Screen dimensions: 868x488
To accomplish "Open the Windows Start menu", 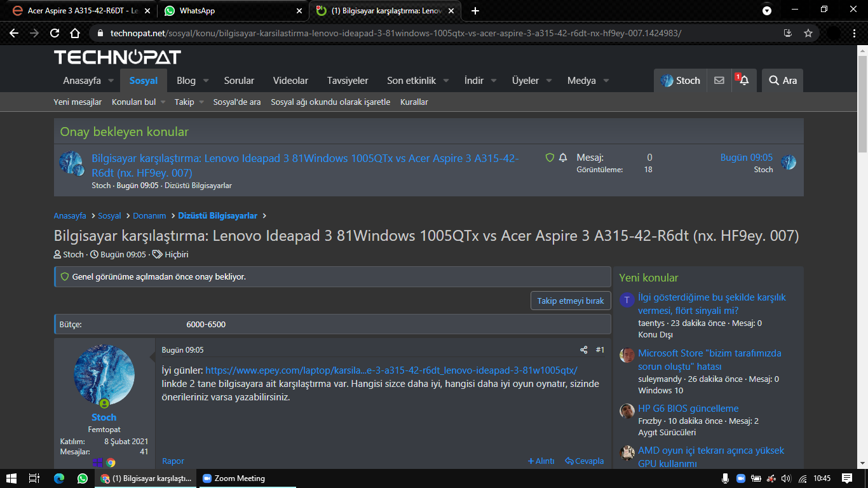I will [11, 478].
